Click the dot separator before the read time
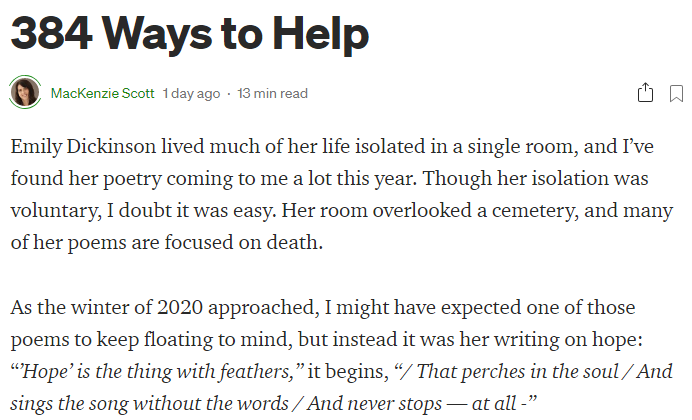This screenshot has width=692, height=420. pos(229,94)
